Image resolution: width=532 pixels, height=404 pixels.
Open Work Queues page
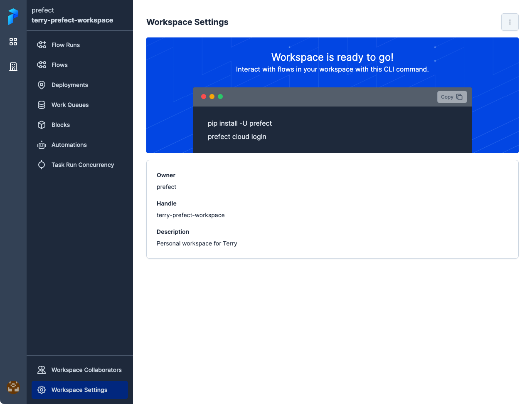click(x=80, y=105)
